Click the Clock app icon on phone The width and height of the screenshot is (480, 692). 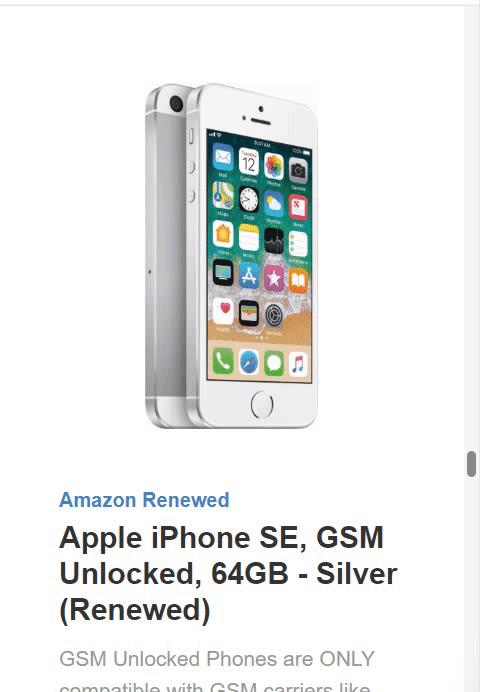click(249, 199)
